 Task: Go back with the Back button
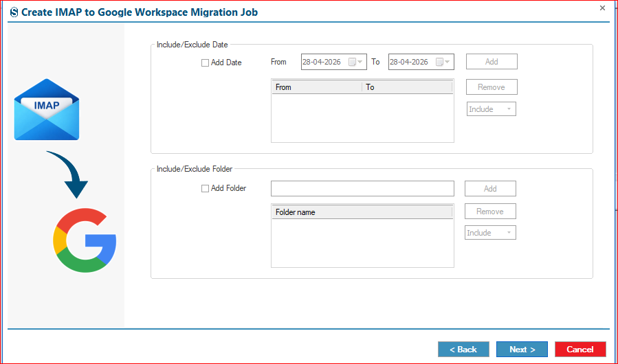point(463,350)
